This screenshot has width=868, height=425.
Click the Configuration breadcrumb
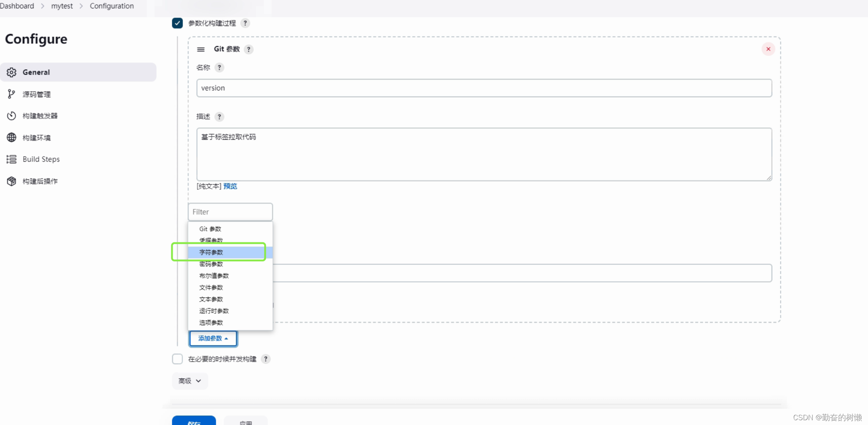tap(112, 6)
